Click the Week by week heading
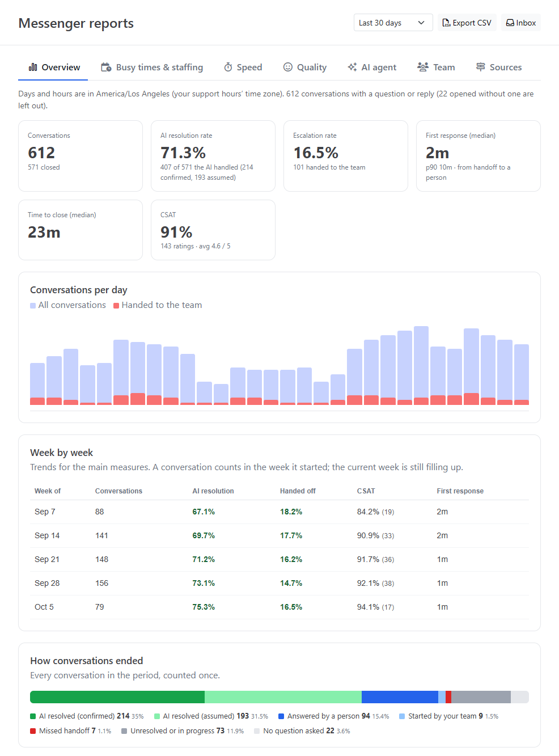The image size is (559, 756). point(61,453)
